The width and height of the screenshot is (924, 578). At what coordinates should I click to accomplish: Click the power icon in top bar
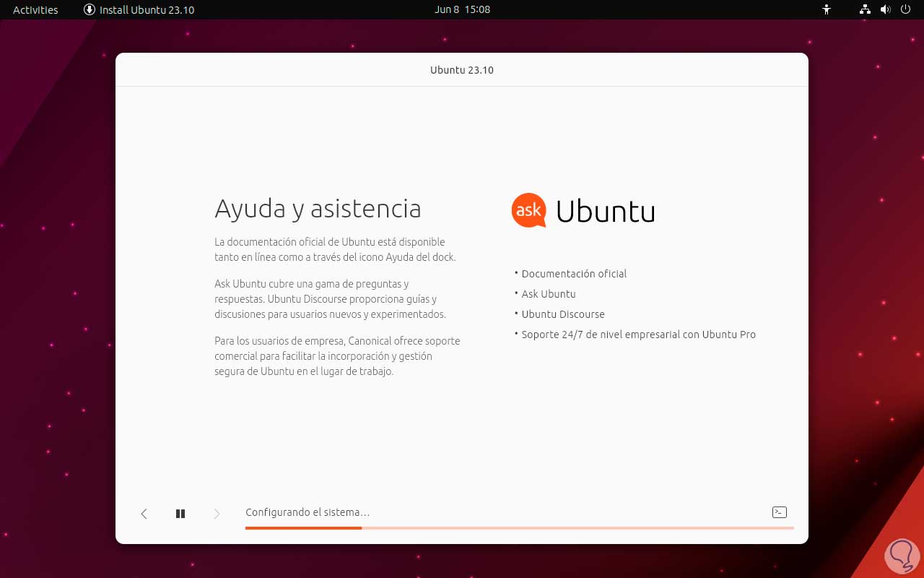tap(906, 9)
